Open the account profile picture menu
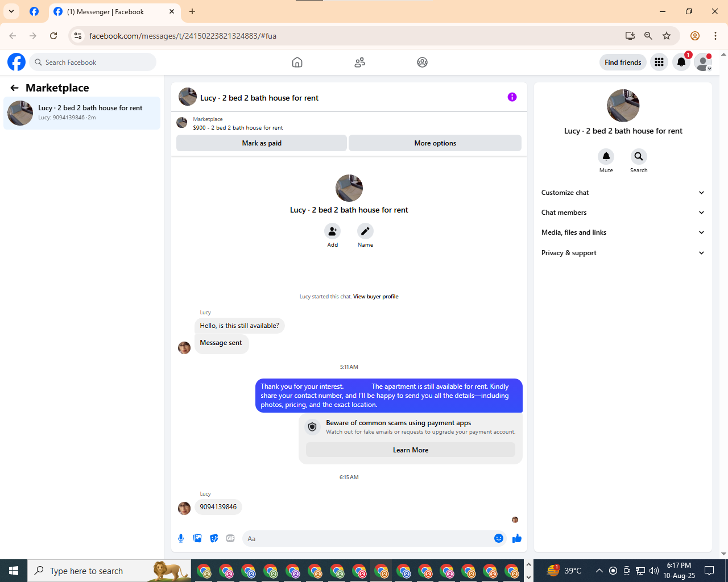This screenshot has height=582, width=728. click(x=703, y=63)
